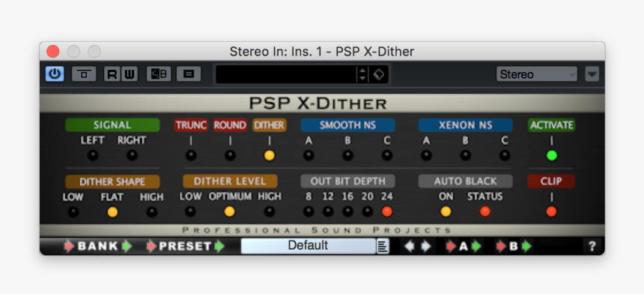Copy settings to A with red arrow
The image size is (644, 294).
(x=452, y=246)
